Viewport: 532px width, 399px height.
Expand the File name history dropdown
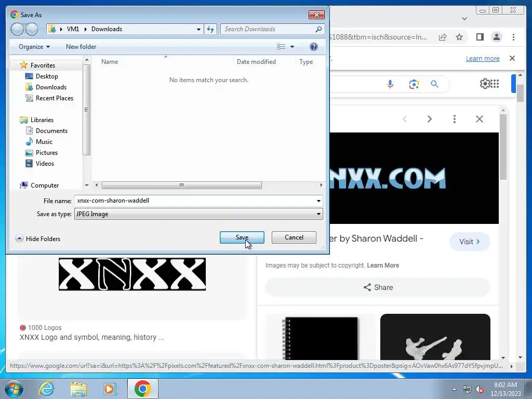click(318, 201)
